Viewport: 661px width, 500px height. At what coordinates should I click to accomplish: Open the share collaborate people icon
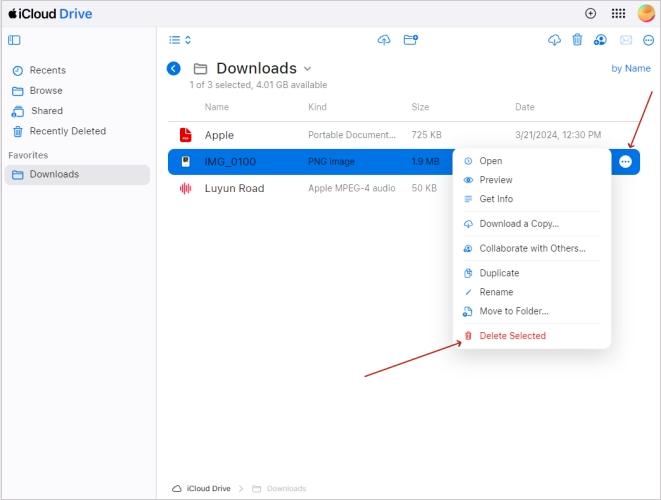(600, 40)
